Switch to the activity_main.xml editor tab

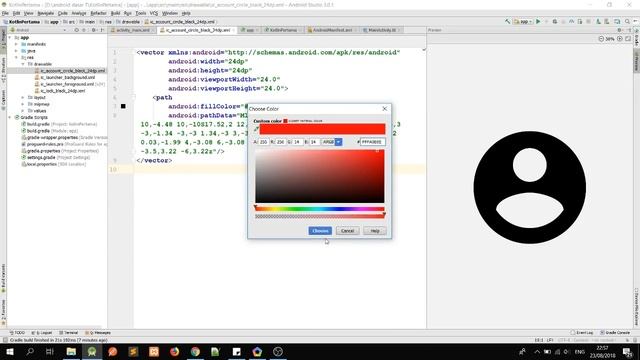(133, 30)
